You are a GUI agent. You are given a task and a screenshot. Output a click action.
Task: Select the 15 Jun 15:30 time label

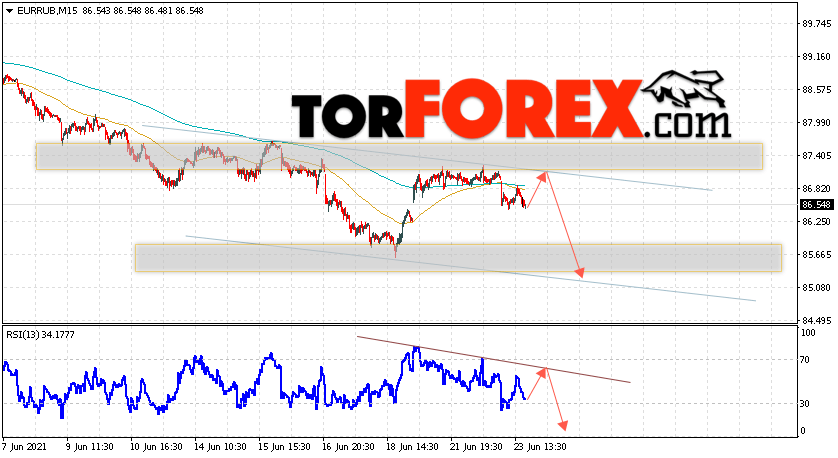coord(284,446)
